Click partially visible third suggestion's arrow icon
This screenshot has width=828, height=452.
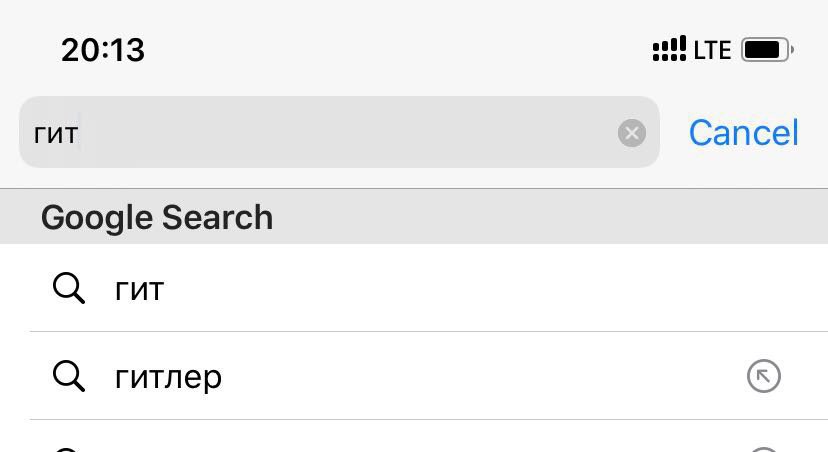point(764,449)
